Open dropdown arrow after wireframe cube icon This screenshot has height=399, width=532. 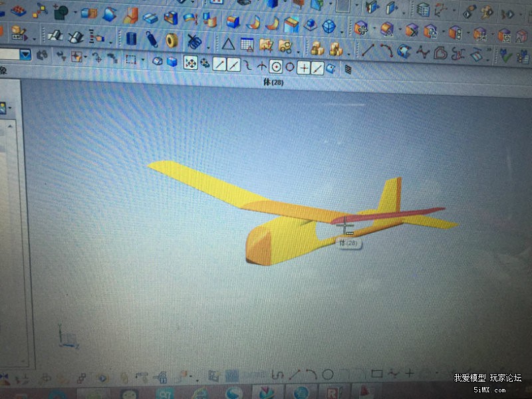click(342, 33)
